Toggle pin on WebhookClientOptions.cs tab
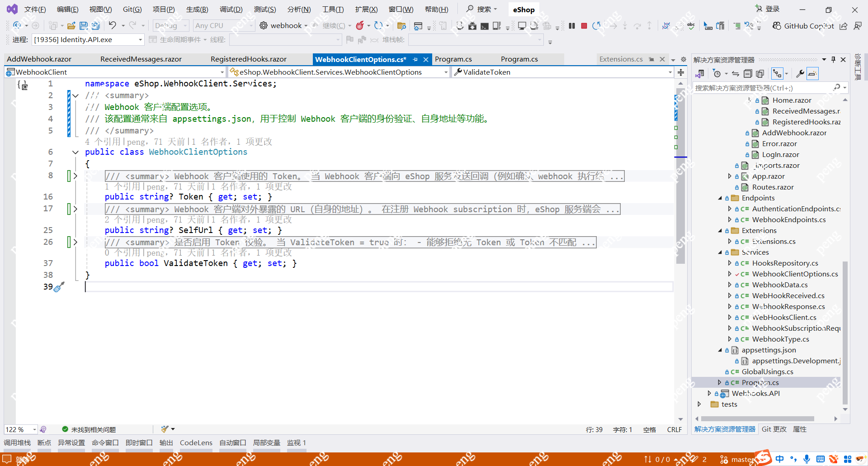This screenshot has width=868, height=466. click(x=415, y=59)
